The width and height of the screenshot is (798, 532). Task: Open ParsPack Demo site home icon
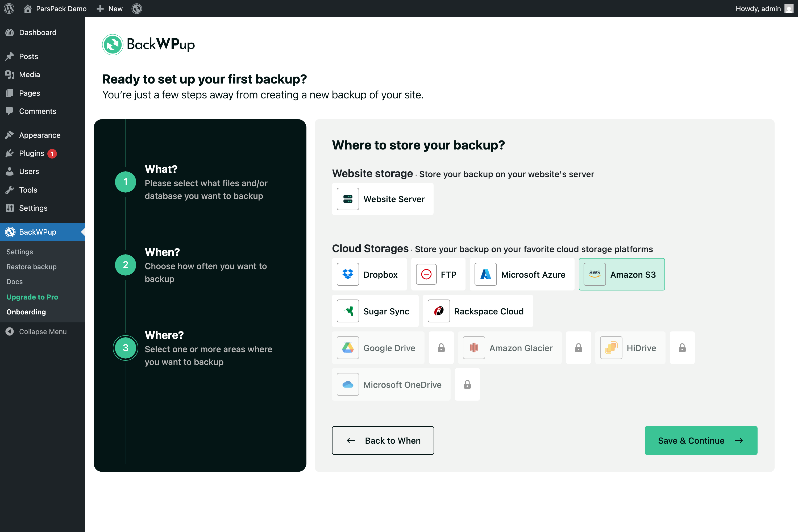click(27, 9)
